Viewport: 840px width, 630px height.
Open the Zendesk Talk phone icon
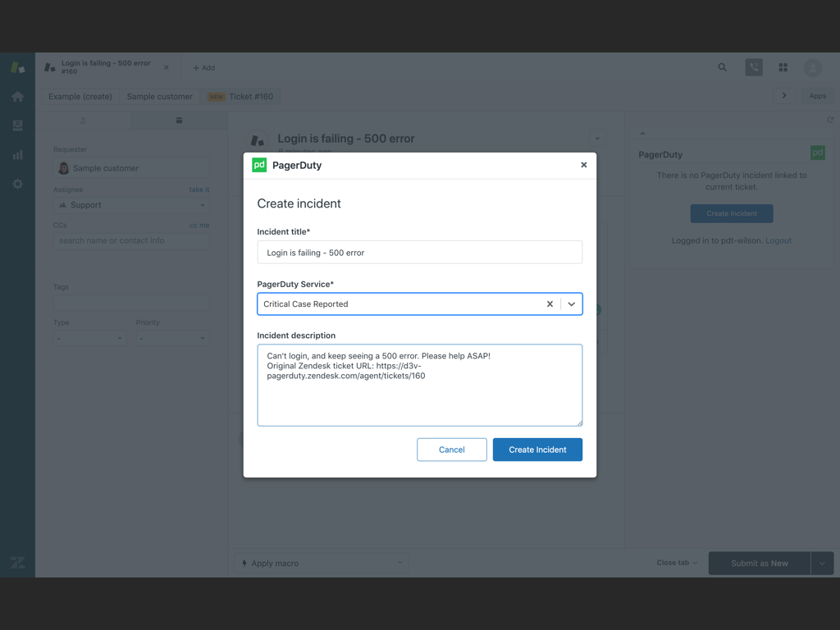(x=754, y=67)
